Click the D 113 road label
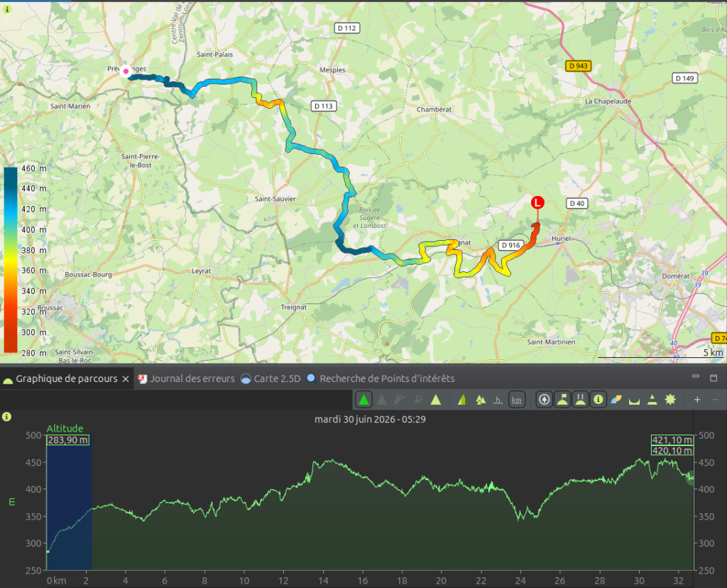This screenshot has width=727, height=588. [324, 106]
